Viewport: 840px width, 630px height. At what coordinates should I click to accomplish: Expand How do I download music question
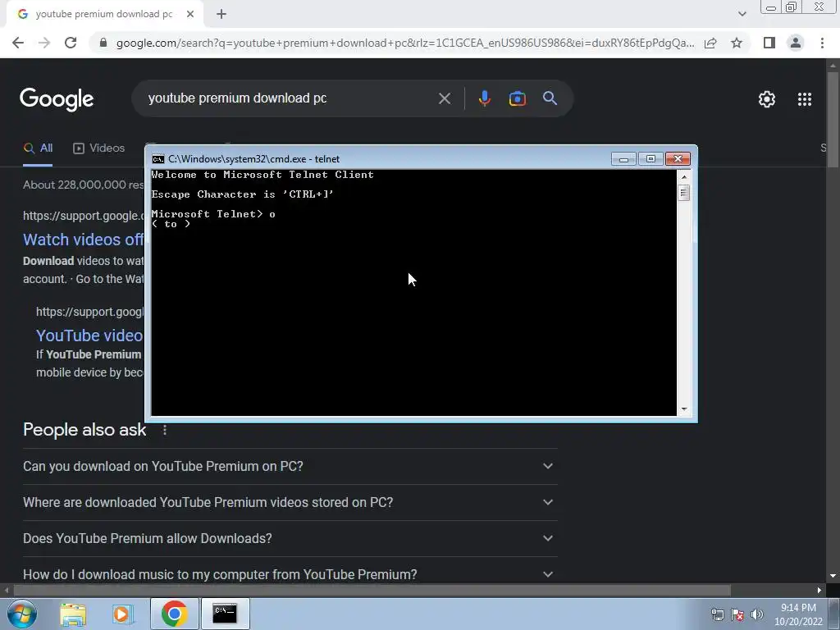click(x=290, y=573)
